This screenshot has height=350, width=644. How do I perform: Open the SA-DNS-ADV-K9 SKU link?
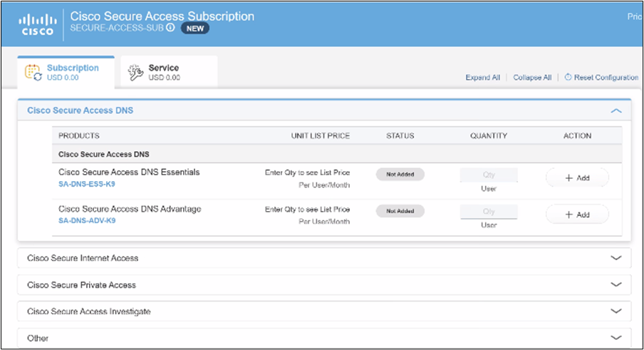87,221
